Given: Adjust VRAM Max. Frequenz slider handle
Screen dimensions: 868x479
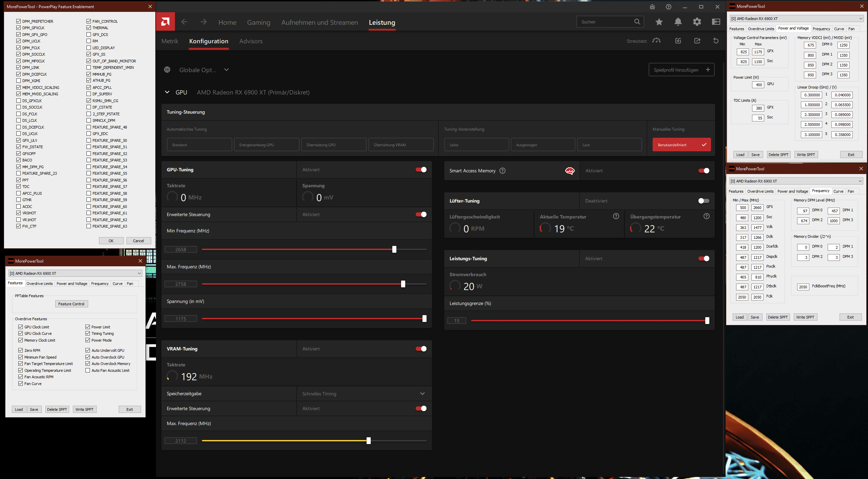Looking at the screenshot, I should [369, 441].
